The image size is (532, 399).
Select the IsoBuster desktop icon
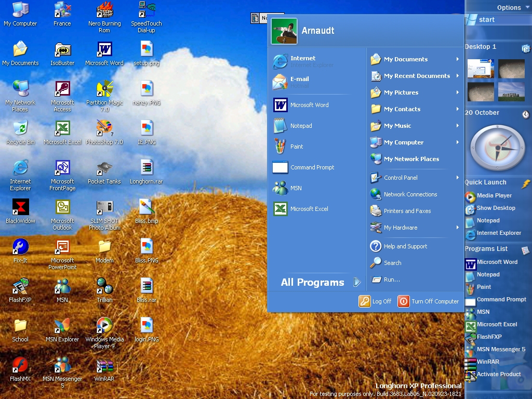tap(62, 50)
